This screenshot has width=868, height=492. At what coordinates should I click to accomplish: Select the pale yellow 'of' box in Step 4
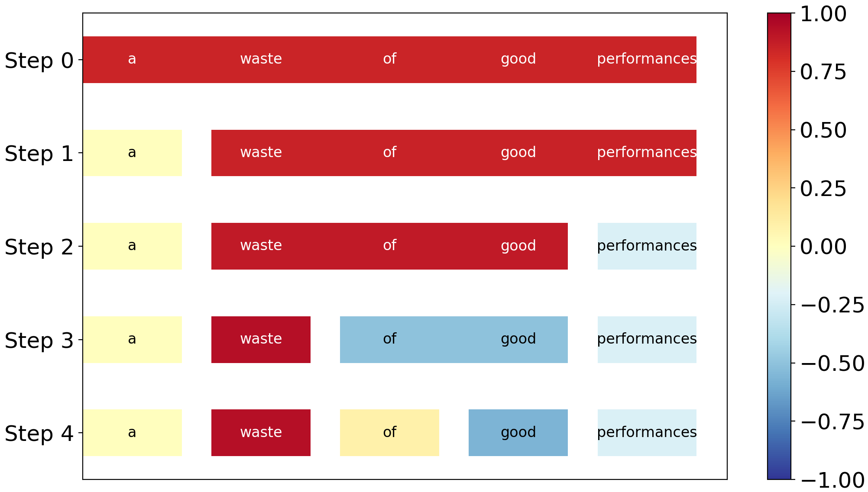pyautogui.click(x=389, y=433)
